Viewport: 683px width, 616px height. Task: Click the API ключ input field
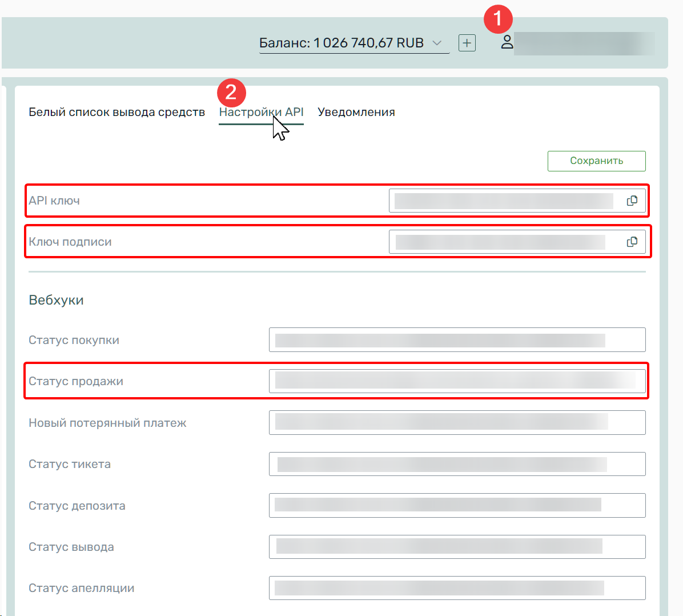[504, 201]
